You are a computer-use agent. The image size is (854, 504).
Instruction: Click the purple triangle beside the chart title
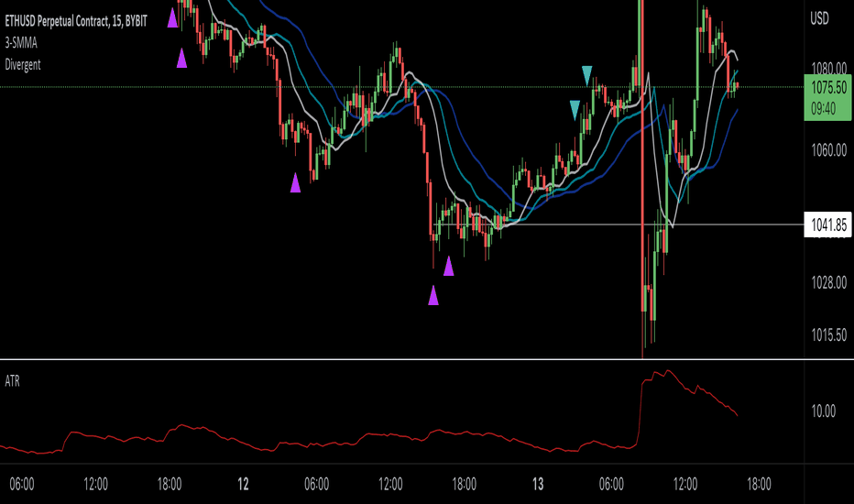[x=172, y=17]
